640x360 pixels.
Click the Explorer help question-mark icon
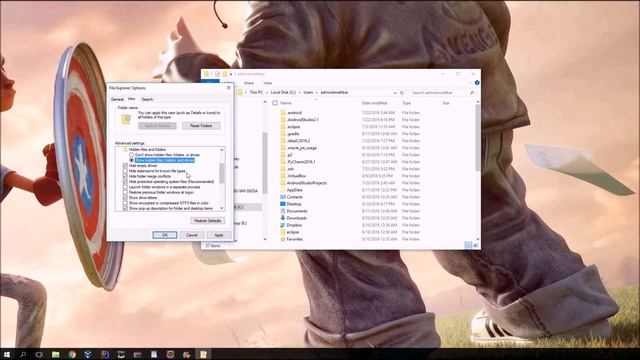coord(477,83)
